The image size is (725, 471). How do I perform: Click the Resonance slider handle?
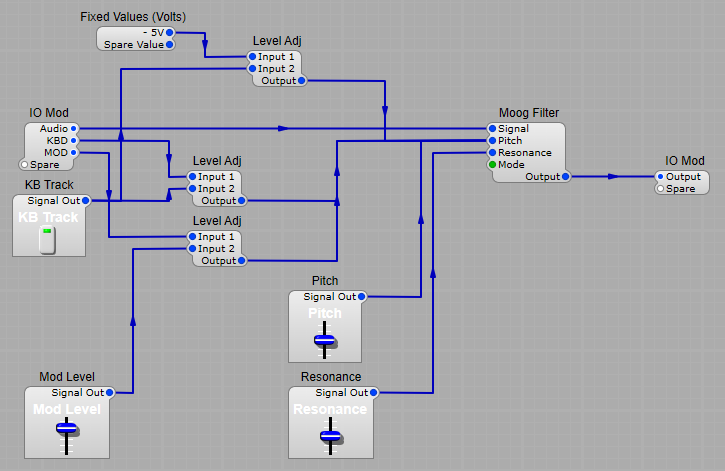point(330,436)
